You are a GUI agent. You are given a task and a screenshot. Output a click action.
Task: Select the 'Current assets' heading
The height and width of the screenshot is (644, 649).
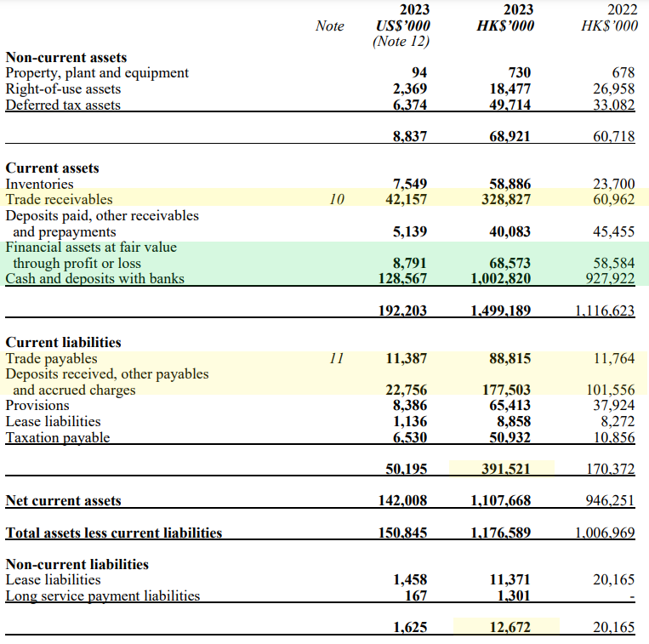(52, 168)
